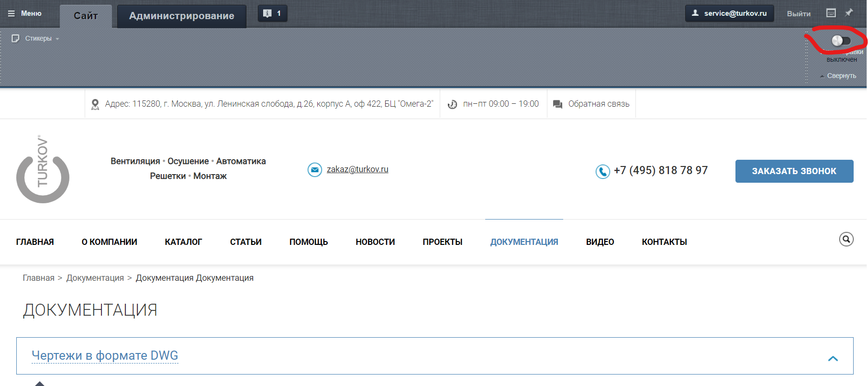Click the blue envelope email icon
This screenshot has height=386, width=868.
click(315, 170)
